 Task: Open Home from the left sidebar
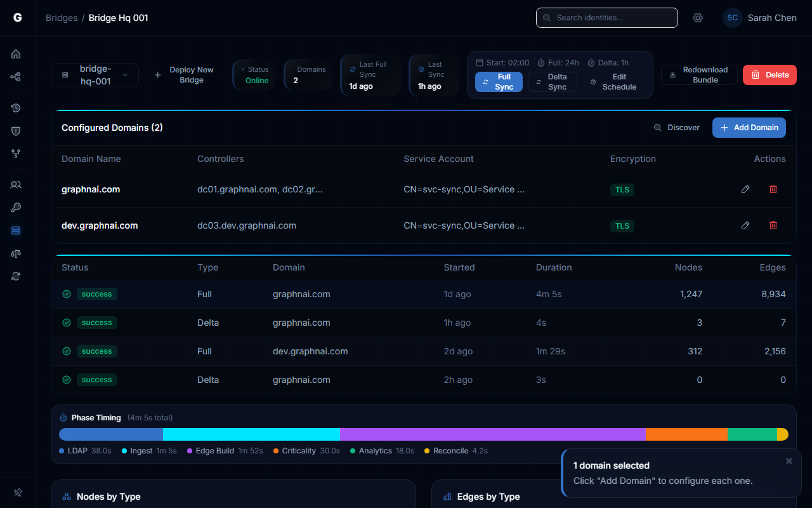coord(16,54)
